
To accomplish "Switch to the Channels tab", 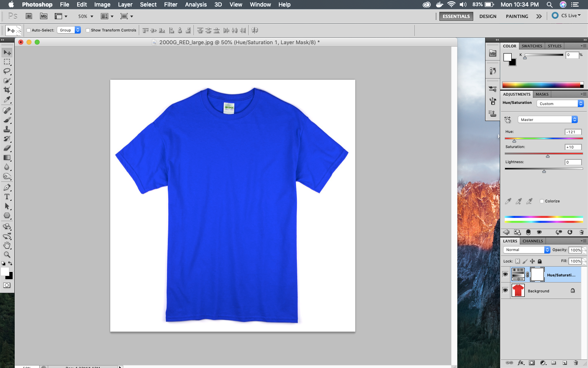I will (533, 241).
